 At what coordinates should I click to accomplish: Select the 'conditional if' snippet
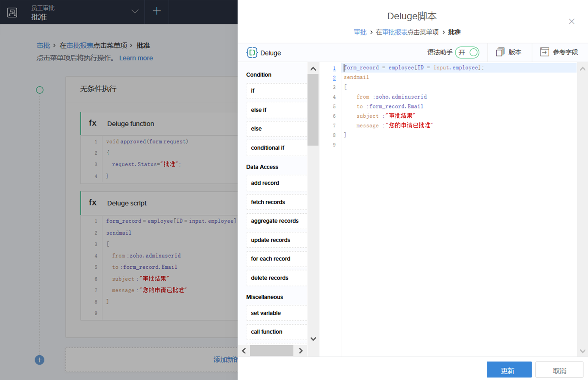tap(277, 148)
